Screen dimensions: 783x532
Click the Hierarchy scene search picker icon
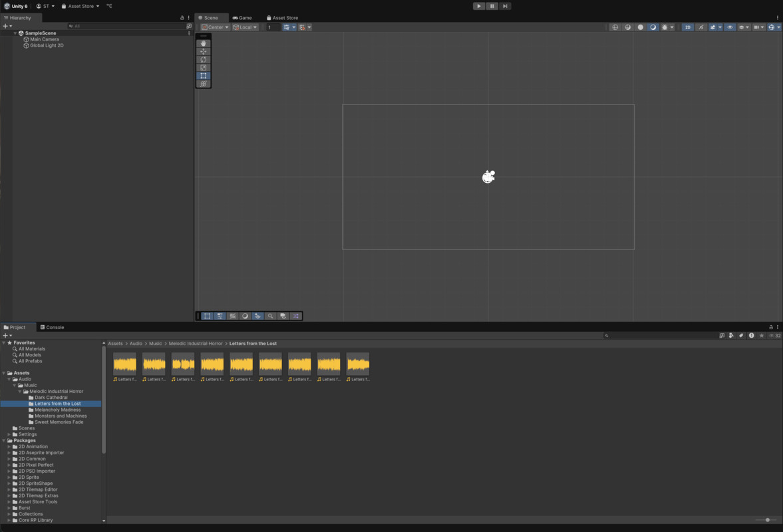[x=189, y=26]
